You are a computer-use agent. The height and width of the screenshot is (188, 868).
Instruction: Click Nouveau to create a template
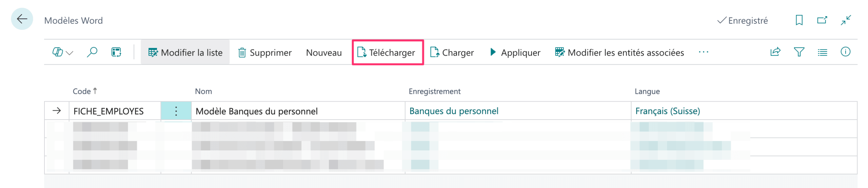point(323,53)
